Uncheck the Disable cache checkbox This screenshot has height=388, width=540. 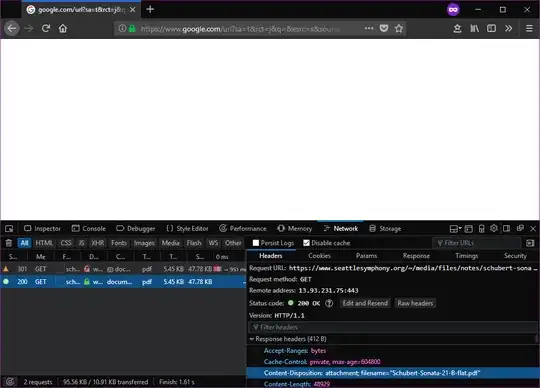306,243
